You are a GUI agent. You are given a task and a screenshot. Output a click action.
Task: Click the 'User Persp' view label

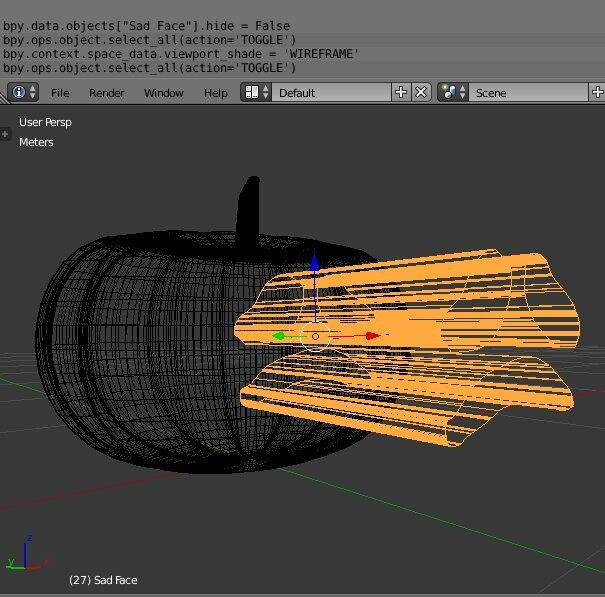click(46, 122)
